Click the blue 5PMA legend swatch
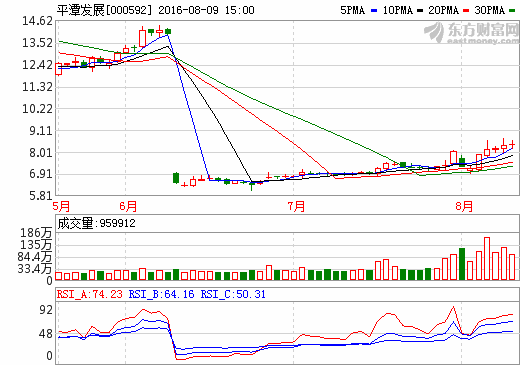 (x=374, y=11)
